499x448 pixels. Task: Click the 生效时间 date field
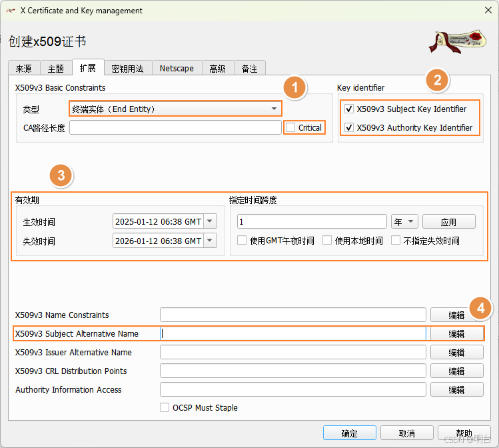(x=158, y=221)
